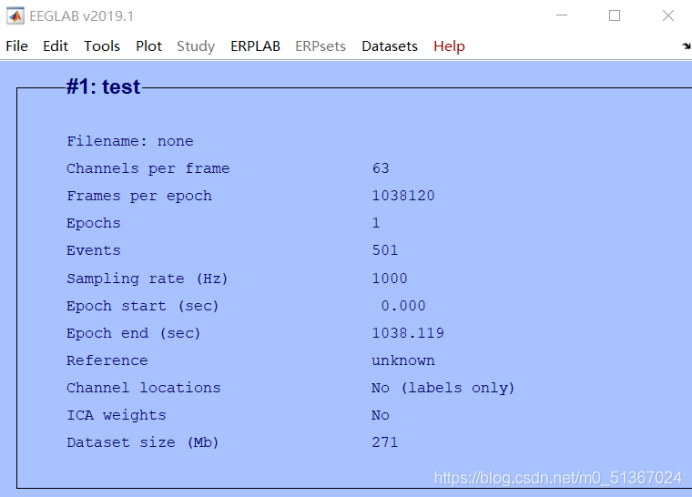Image resolution: width=692 pixels, height=497 pixels.
Task: Click the 'Channel locations' label
Action: click(143, 388)
